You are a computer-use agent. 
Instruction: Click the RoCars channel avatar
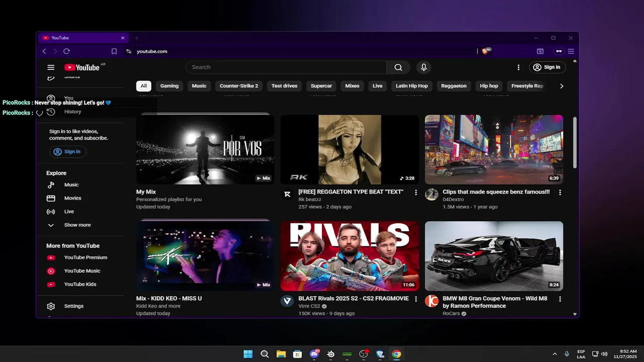coord(432,301)
